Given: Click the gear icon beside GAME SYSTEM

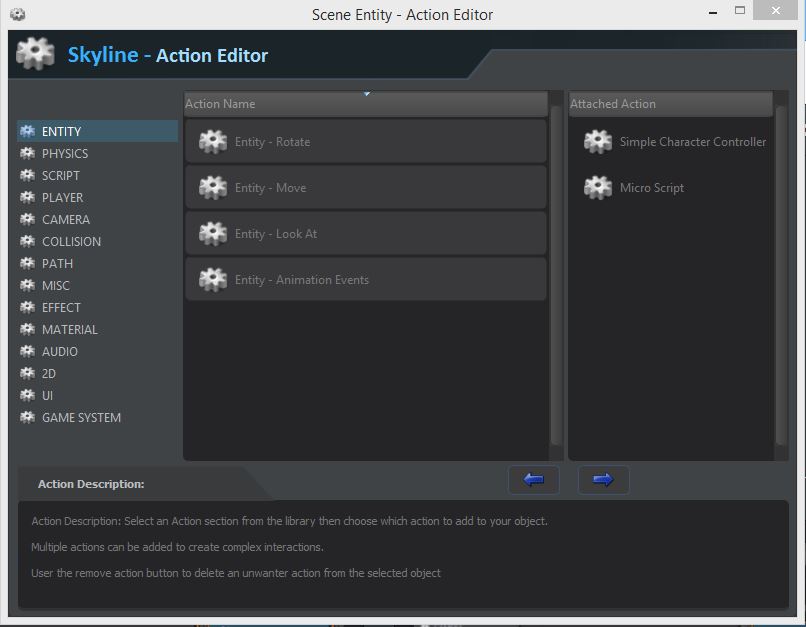Looking at the screenshot, I should tap(27, 418).
